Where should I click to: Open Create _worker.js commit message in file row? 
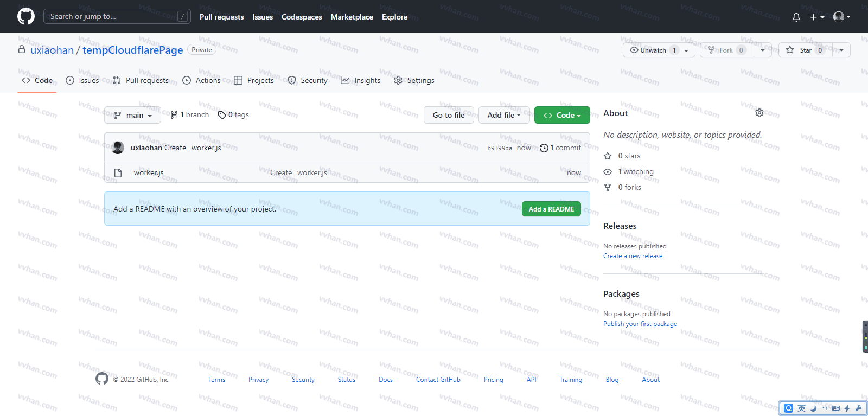tap(298, 172)
